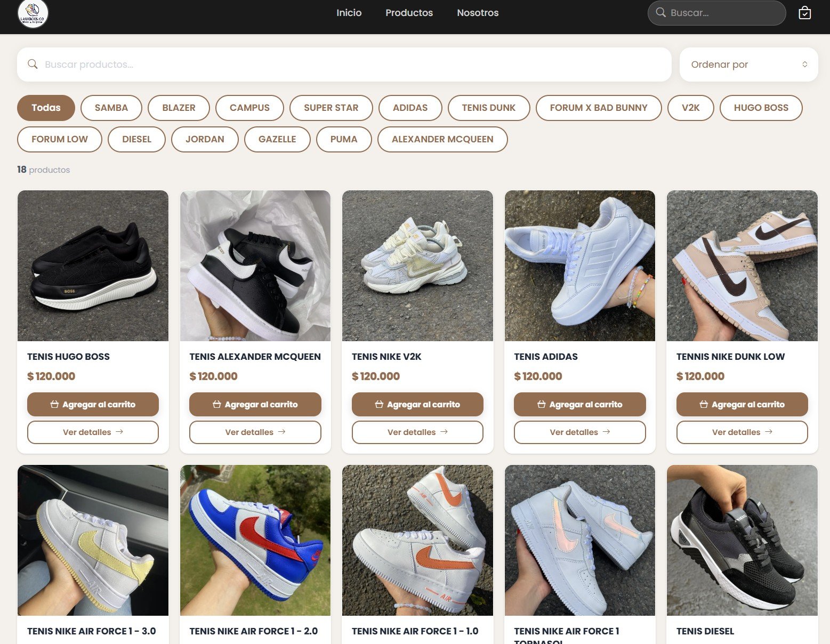Open the Nosotros menu item
Screen dimensions: 830x644
tap(477, 12)
